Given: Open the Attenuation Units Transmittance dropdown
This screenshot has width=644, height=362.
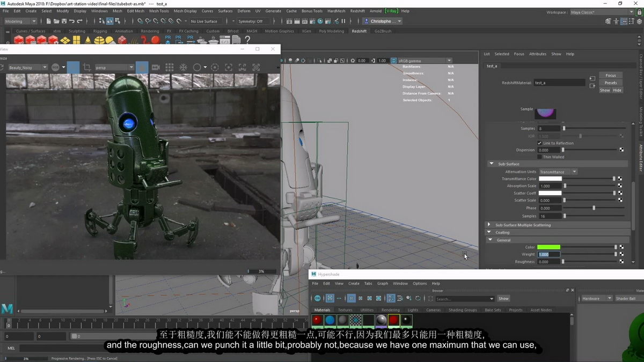Looking at the screenshot, I should click(x=558, y=172).
